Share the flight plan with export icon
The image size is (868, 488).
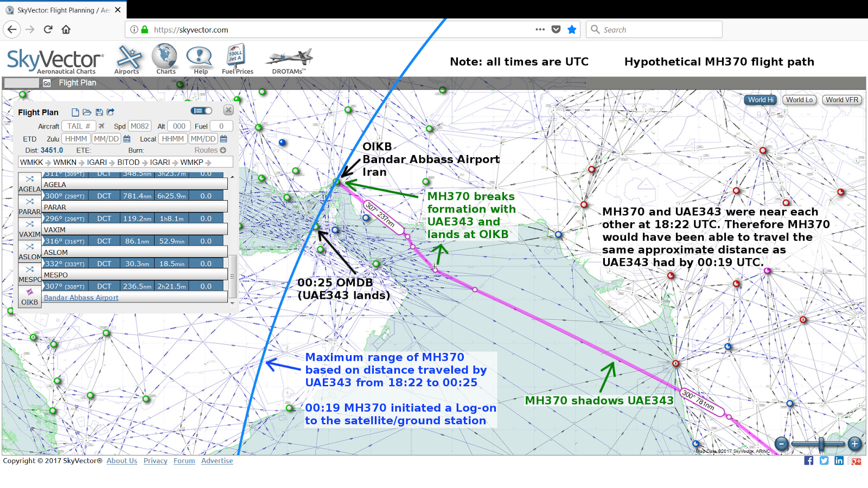[111, 112]
